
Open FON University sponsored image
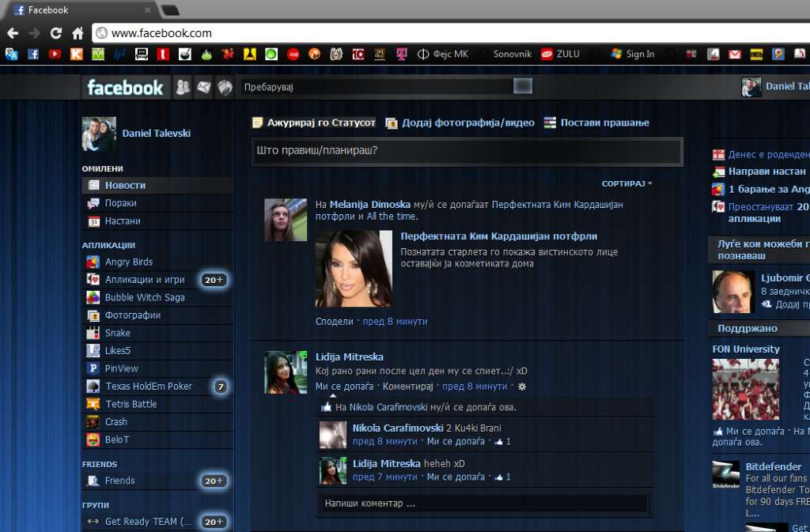tap(745, 390)
